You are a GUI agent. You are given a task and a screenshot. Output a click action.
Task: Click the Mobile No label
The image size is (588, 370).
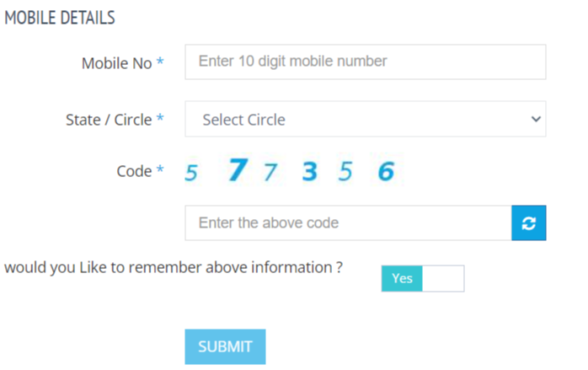[x=116, y=63]
